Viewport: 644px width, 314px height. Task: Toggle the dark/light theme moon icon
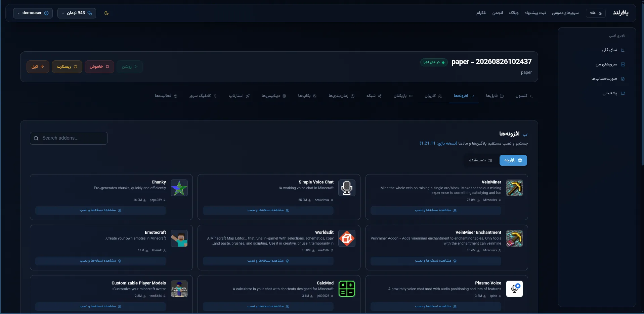click(106, 13)
